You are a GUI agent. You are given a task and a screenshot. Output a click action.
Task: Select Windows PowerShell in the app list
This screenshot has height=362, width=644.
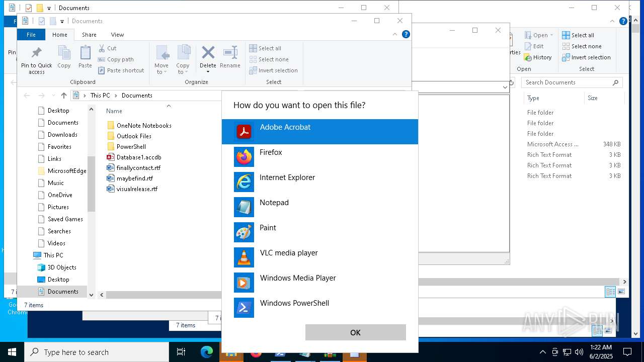tap(320, 308)
